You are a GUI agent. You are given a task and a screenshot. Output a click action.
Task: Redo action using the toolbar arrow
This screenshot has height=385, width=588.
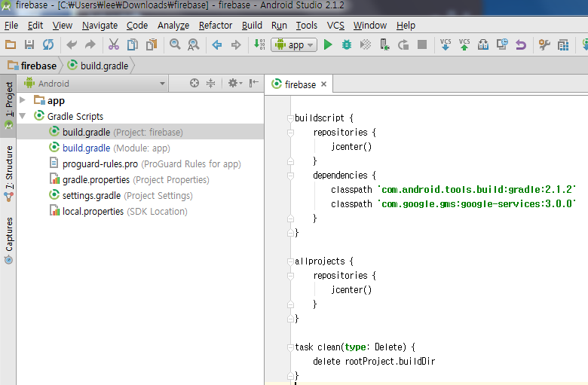point(90,45)
